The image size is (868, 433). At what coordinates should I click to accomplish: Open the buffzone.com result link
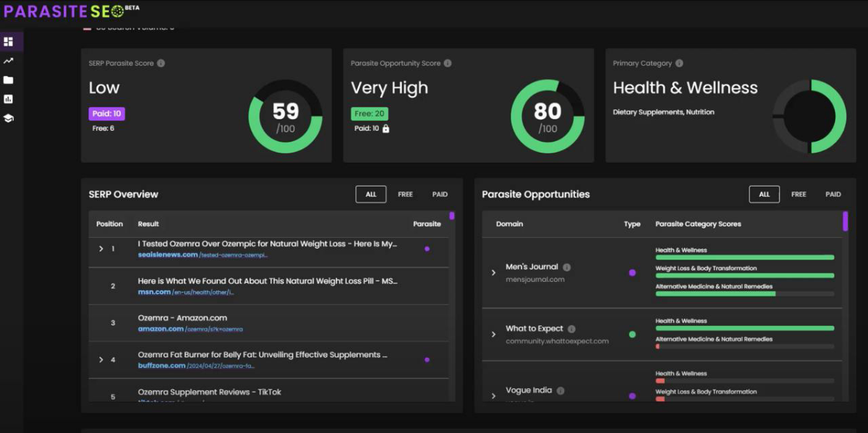162,366
